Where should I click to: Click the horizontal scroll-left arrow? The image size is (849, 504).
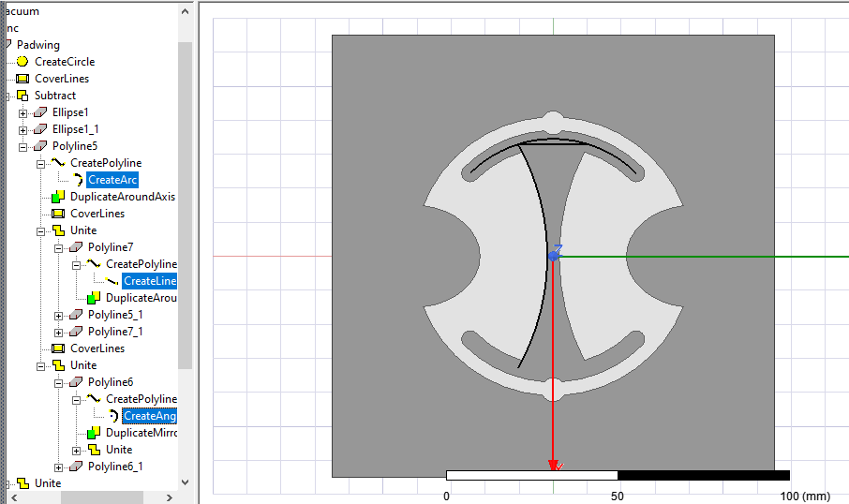coord(14,497)
